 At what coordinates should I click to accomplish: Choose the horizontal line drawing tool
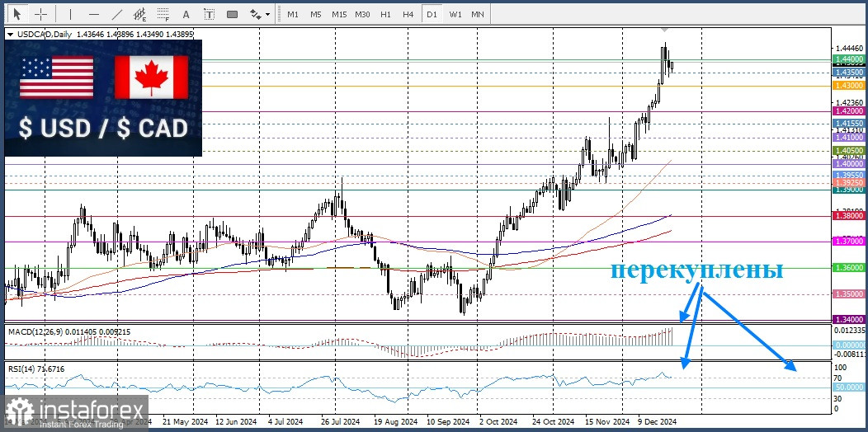pos(93,14)
